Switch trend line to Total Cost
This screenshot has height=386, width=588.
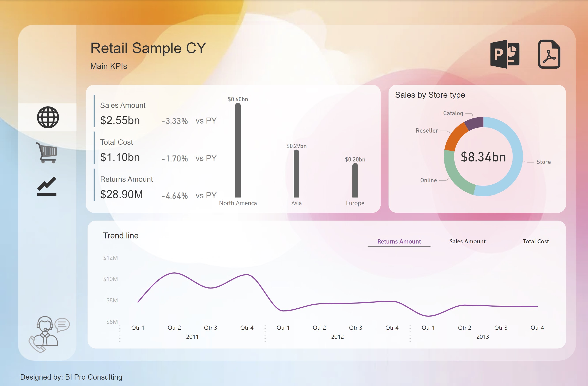click(536, 241)
